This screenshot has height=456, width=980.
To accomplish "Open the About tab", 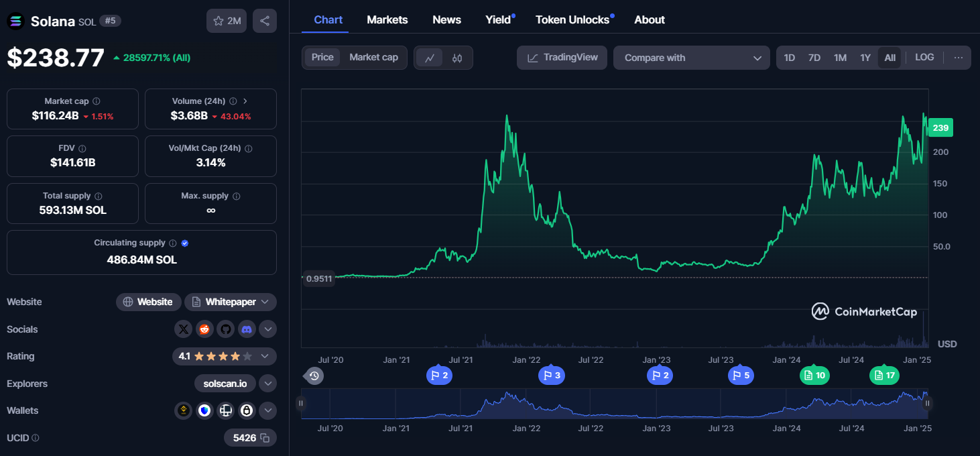I will [x=650, y=19].
